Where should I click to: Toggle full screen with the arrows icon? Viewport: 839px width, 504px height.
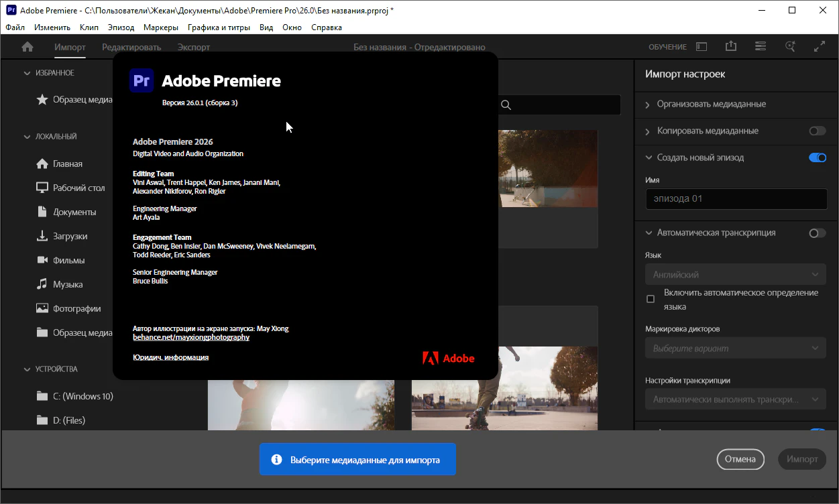(819, 46)
